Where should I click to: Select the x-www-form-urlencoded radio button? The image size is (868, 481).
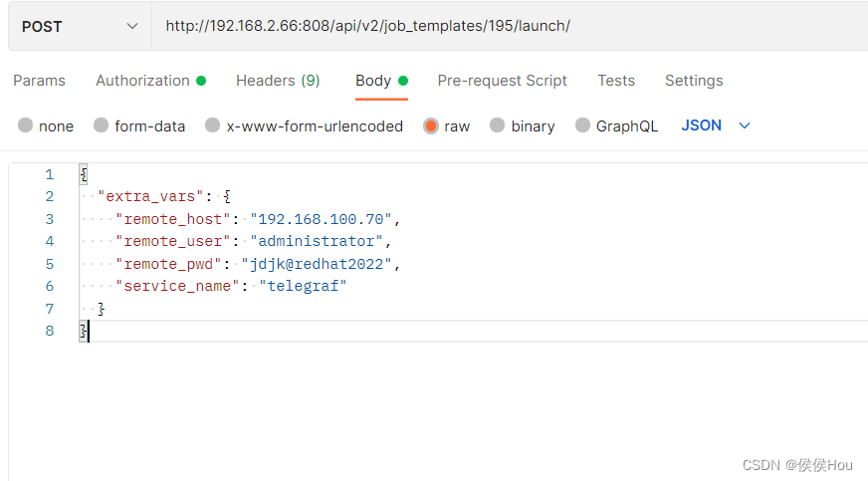click(213, 125)
